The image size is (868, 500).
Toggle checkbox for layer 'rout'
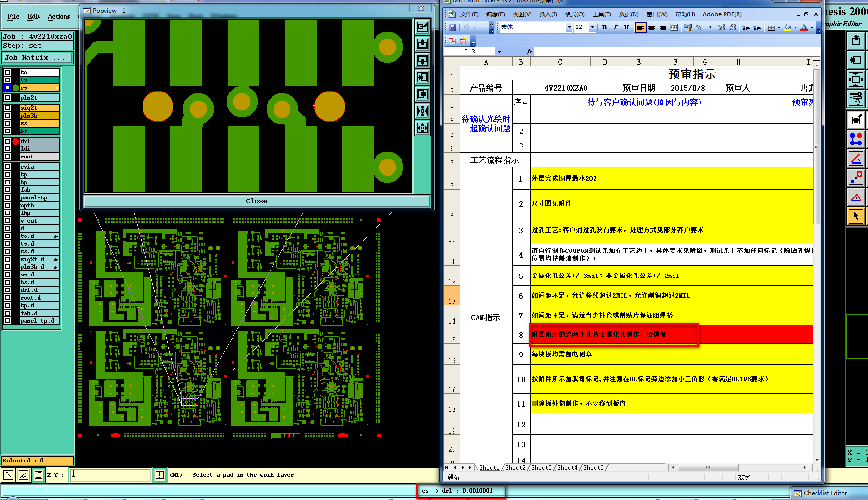click(8, 157)
